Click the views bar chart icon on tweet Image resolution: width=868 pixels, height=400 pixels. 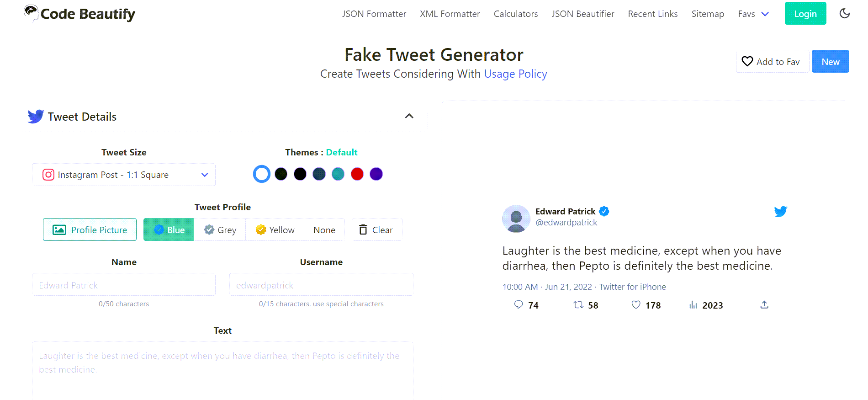[x=694, y=305]
